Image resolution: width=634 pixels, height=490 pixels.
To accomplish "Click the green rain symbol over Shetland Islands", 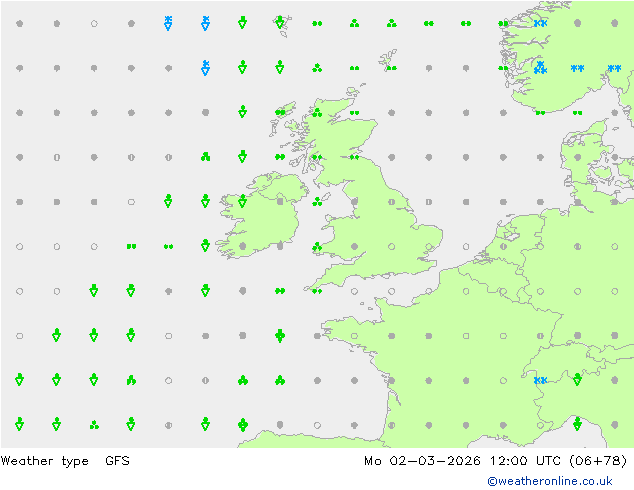I will [391, 68].
